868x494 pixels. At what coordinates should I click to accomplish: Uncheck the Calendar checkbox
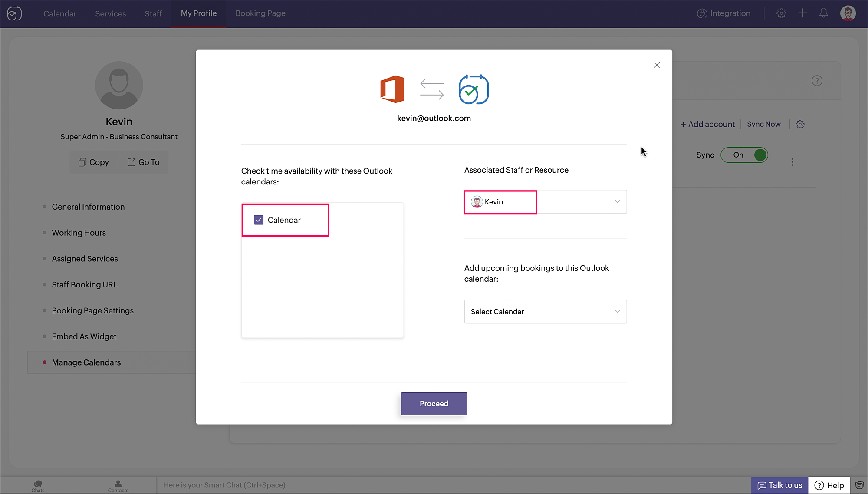(x=259, y=220)
